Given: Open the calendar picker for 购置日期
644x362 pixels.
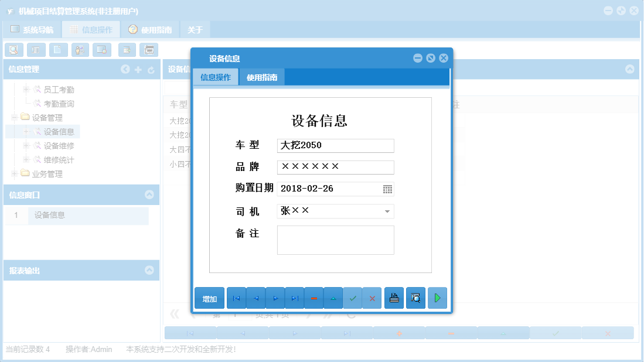Looking at the screenshot, I should (387, 189).
